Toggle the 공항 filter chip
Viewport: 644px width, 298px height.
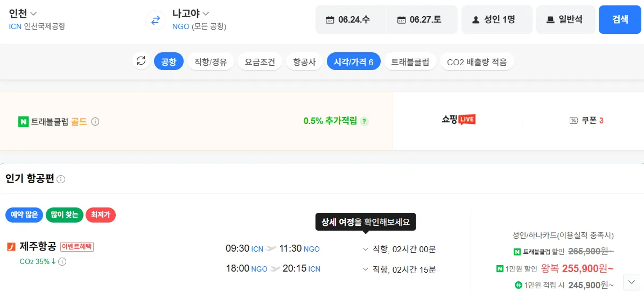click(x=169, y=62)
